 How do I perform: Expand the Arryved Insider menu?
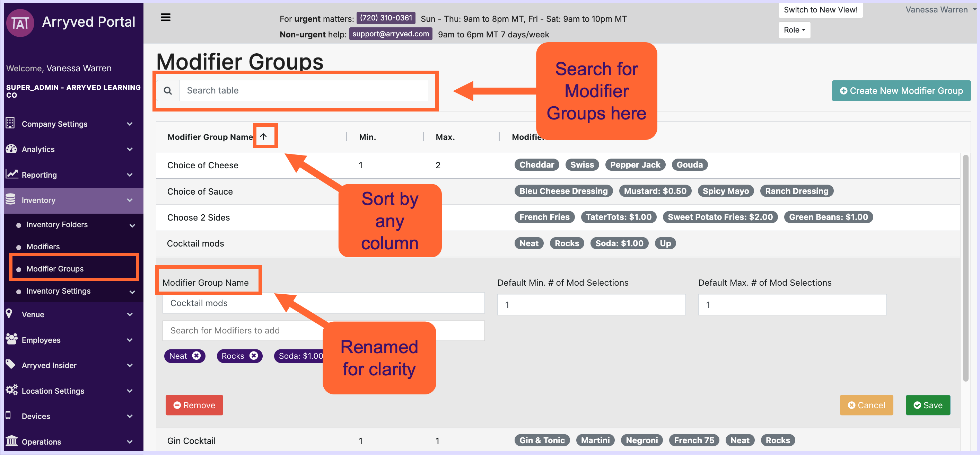(130, 365)
